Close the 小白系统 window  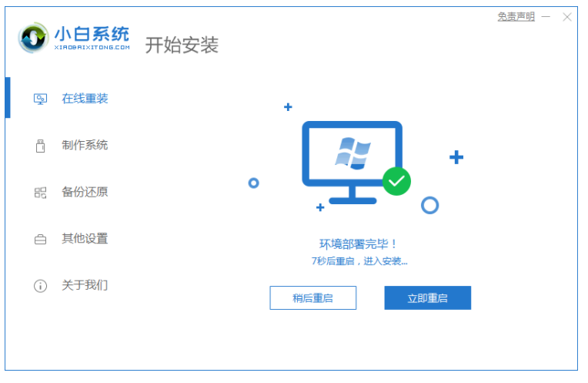tap(567, 17)
